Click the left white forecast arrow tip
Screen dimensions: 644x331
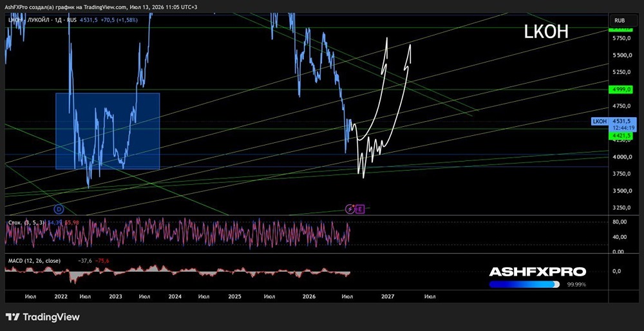pyautogui.click(x=386, y=39)
